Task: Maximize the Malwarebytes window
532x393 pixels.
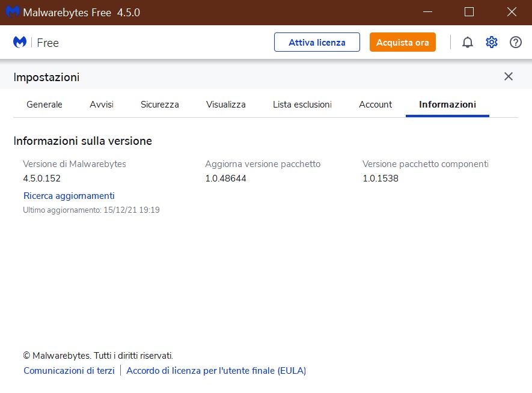Action: tap(469, 12)
